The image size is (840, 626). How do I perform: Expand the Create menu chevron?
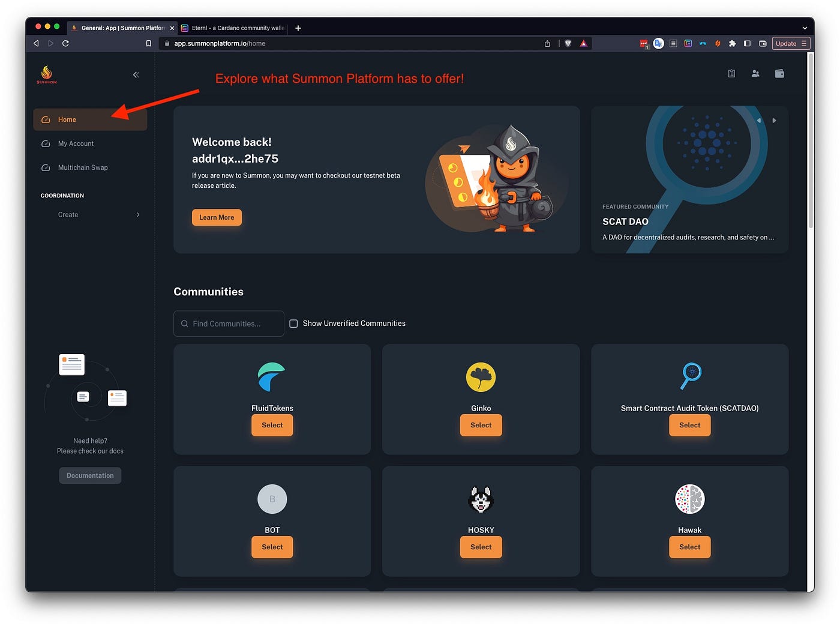(x=138, y=214)
